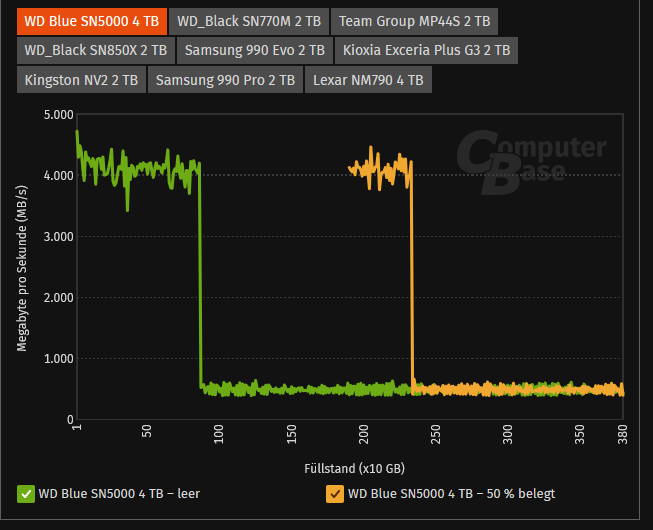Click the 200 x-axis tick label
Screen dimensions: 653x530
[364, 434]
